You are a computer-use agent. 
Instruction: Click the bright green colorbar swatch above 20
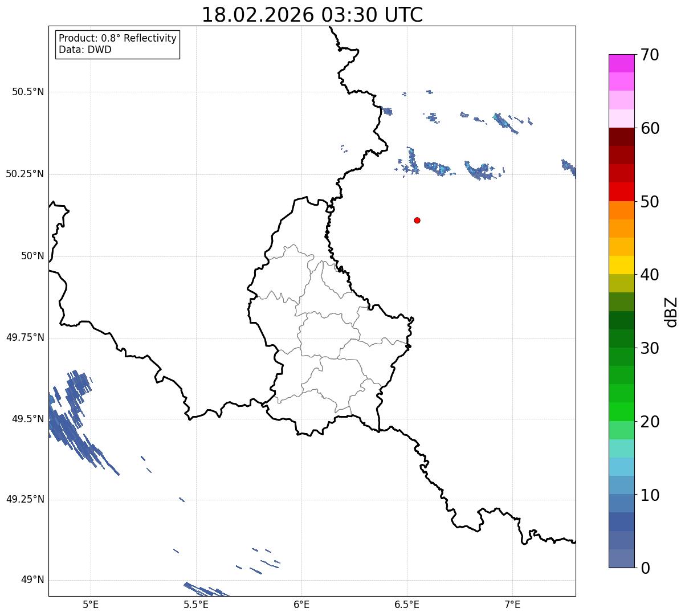point(622,412)
